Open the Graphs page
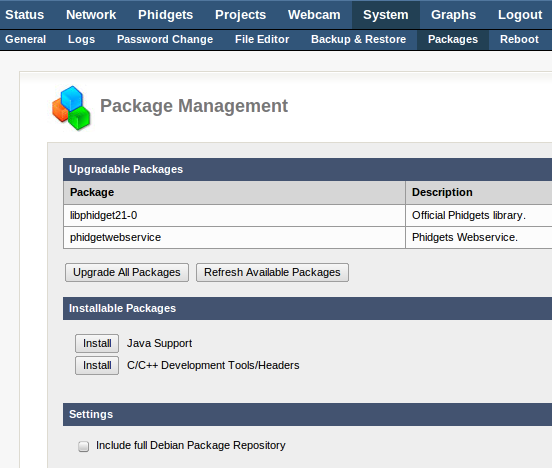Image resolution: width=552 pixels, height=468 pixels. tap(453, 15)
